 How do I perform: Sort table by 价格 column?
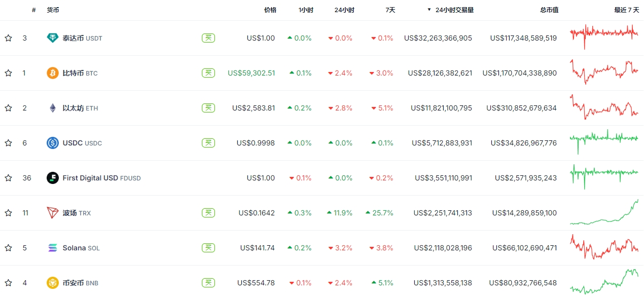tap(270, 10)
